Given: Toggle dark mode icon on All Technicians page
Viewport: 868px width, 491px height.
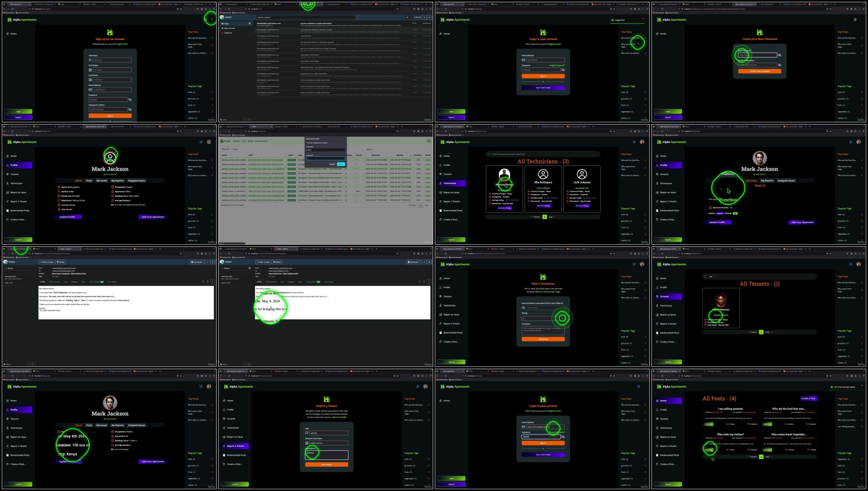Looking at the screenshot, I should [x=634, y=142].
